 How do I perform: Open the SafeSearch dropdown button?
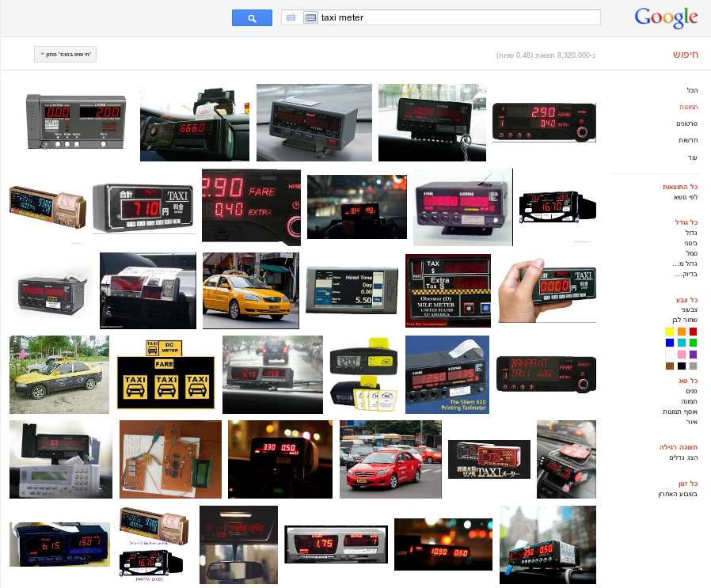(65, 54)
